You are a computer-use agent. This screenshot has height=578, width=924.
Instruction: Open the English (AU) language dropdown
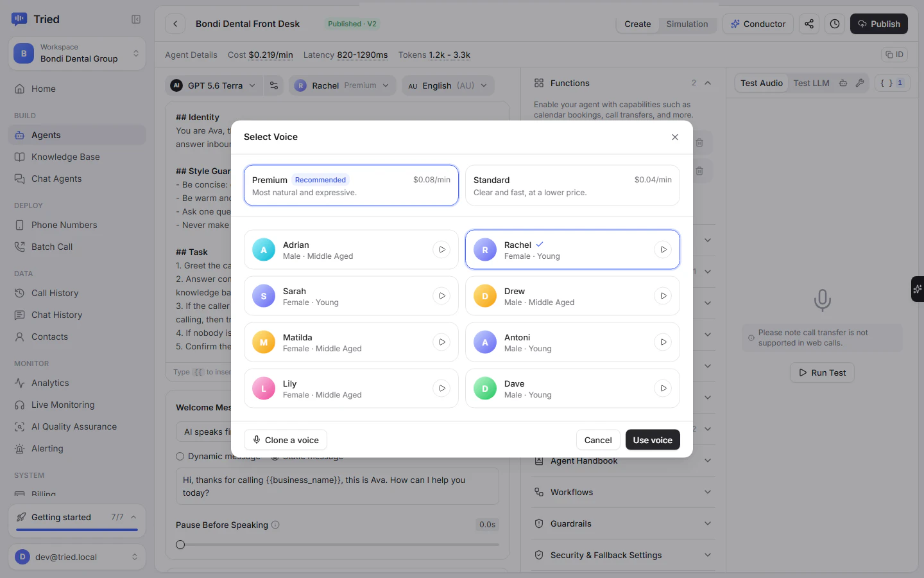pyautogui.click(x=448, y=85)
